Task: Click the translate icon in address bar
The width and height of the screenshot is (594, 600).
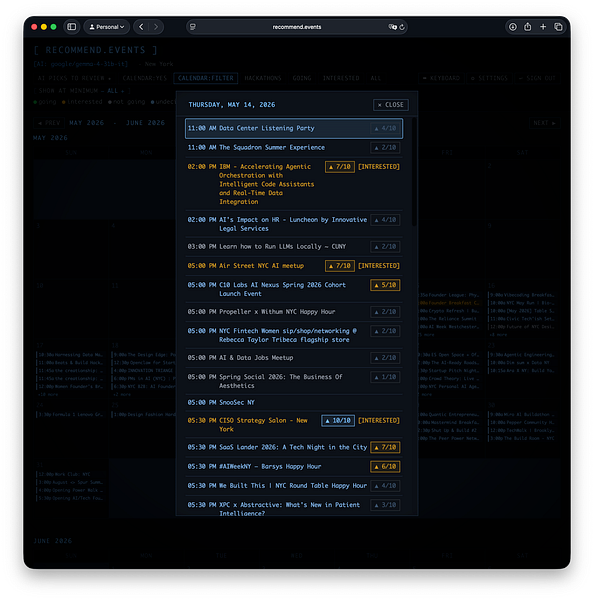Action: [392, 27]
